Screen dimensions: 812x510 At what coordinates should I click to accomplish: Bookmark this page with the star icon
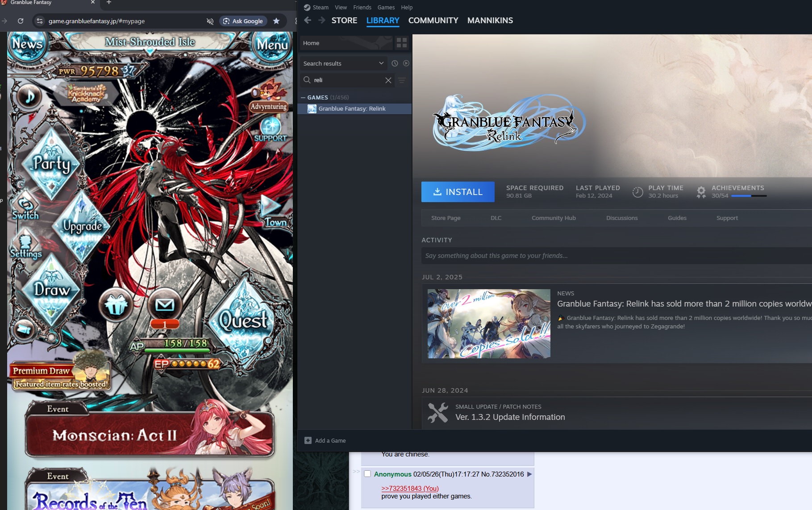click(276, 21)
